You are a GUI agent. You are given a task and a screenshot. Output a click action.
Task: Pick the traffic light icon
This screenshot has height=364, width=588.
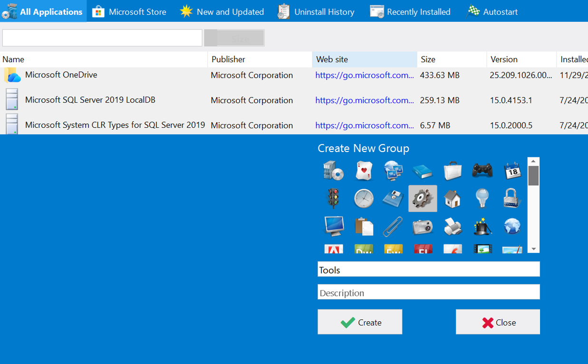pos(333,198)
